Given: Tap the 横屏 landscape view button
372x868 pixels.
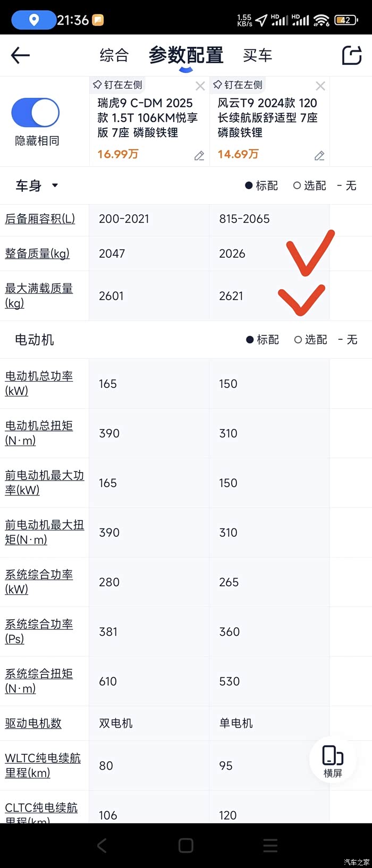Looking at the screenshot, I should click(x=332, y=759).
